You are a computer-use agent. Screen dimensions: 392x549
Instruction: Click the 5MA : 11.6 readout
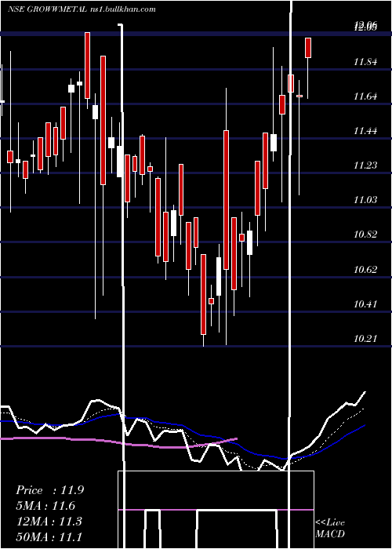coord(45,506)
